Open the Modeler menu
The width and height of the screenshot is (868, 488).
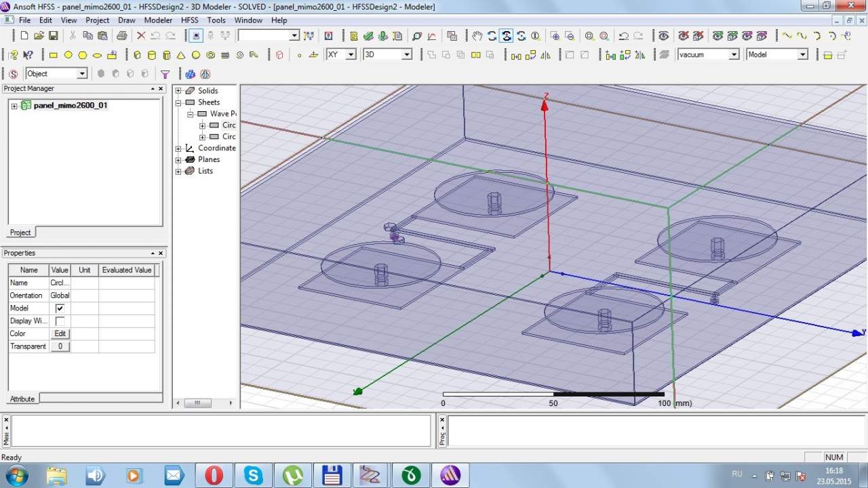(158, 20)
